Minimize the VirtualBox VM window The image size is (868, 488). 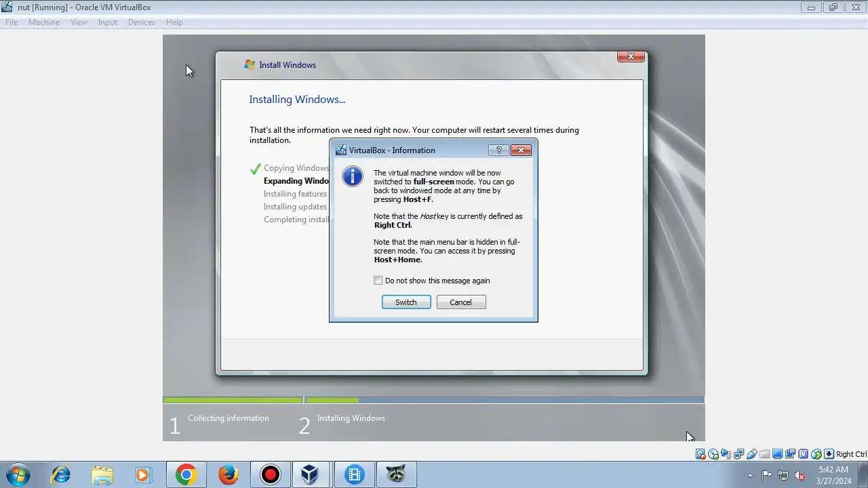coord(810,7)
